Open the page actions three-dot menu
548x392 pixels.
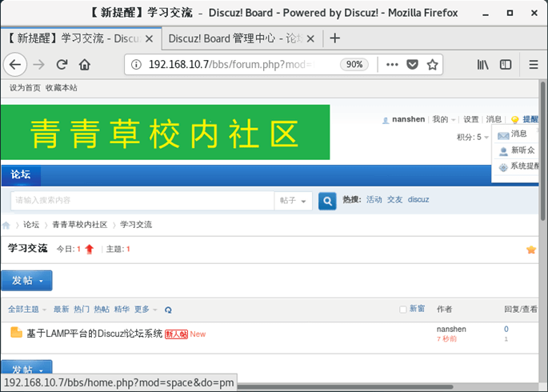(392, 65)
